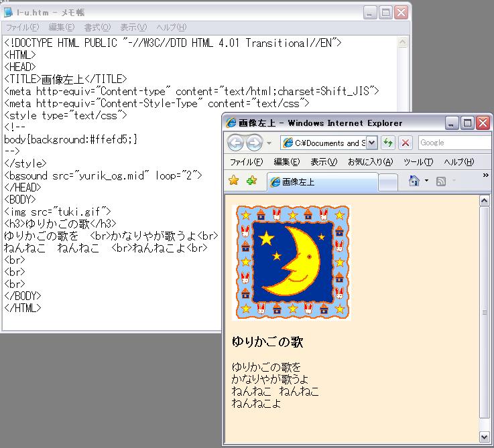
Task: Click the IE logo icon in title bar
Action: coord(231,123)
